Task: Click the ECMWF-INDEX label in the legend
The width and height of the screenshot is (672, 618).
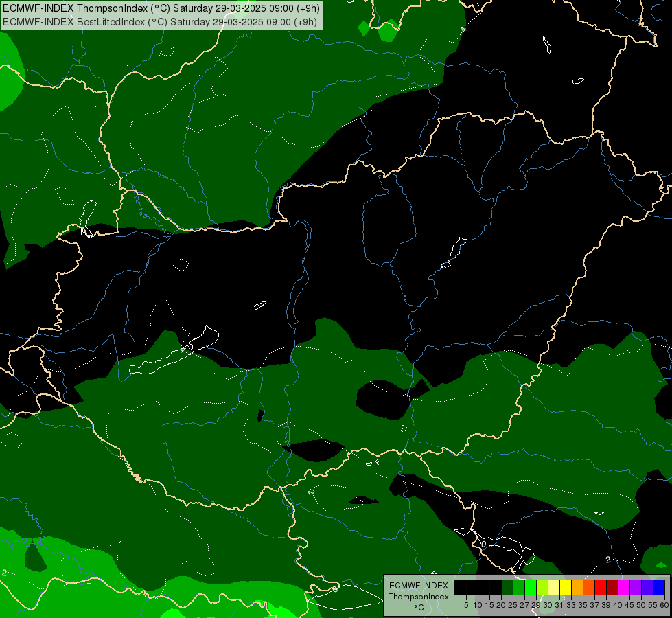Action: [419, 586]
